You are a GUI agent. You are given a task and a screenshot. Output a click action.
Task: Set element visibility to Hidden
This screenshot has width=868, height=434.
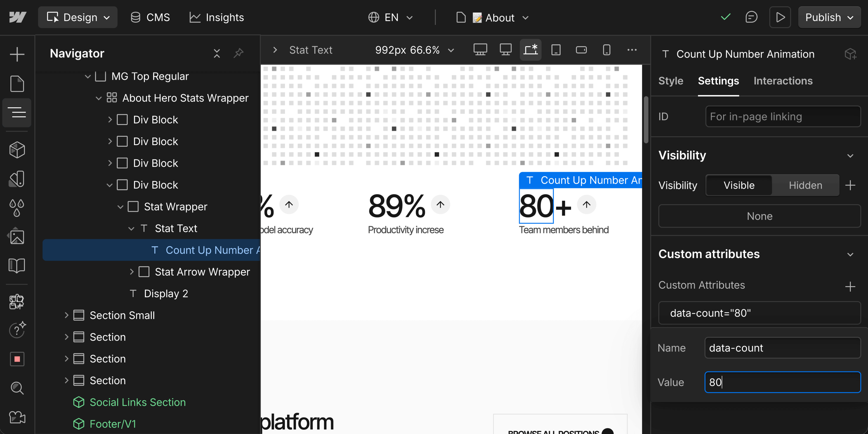click(805, 185)
